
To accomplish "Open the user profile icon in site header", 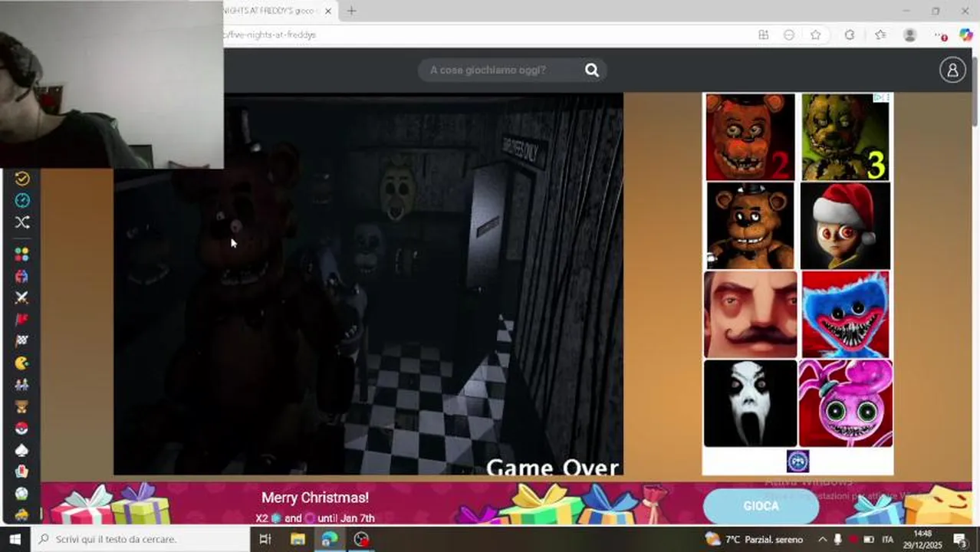I will [x=952, y=70].
